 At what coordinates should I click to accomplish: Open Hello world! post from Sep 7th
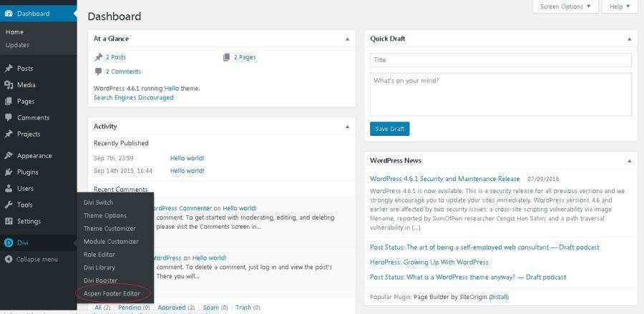(187, 158)
